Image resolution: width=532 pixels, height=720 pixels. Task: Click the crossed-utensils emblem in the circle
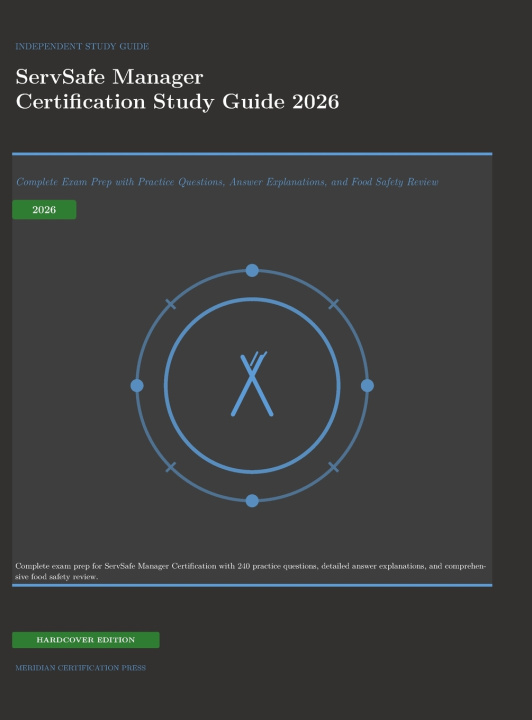[252, 384]
